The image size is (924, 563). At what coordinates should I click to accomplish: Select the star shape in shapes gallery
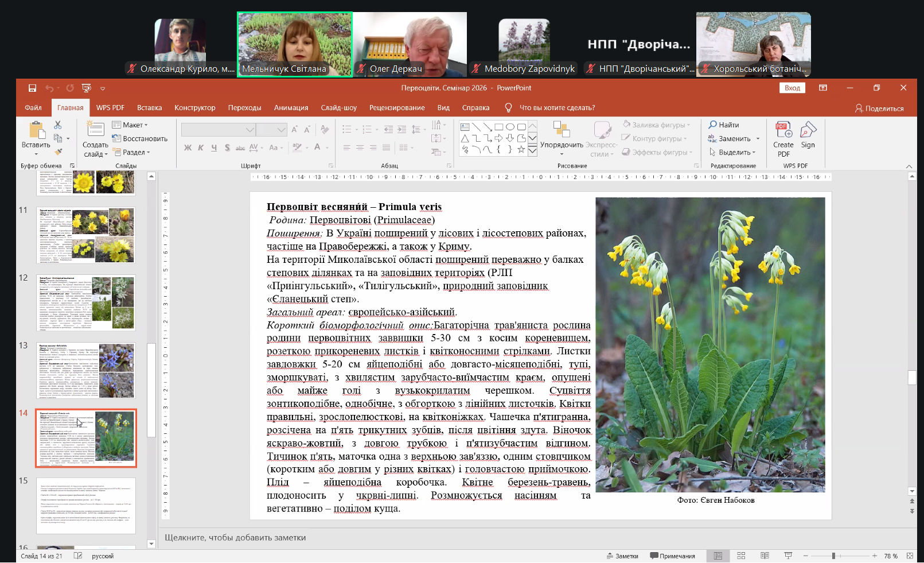[x=521, y=150]
